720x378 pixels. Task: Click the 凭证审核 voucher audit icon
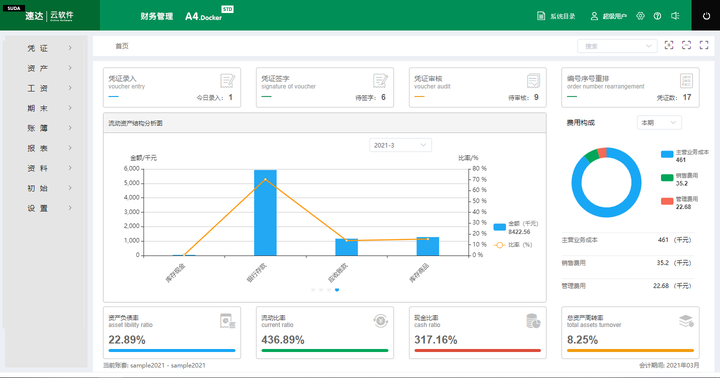pos(533,81)
